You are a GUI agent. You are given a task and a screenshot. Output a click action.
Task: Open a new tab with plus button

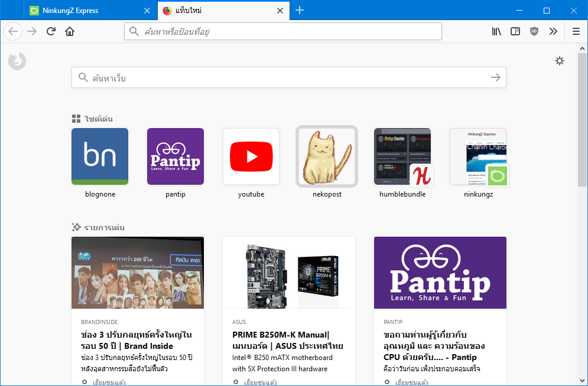(299, 11)
